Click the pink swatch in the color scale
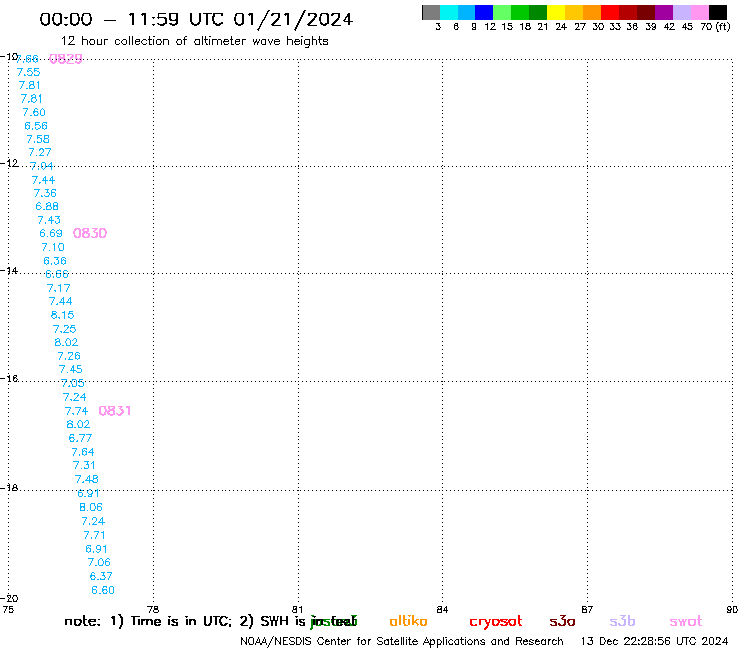The width and height of the screenshot is (740, 650). [700, 12]
